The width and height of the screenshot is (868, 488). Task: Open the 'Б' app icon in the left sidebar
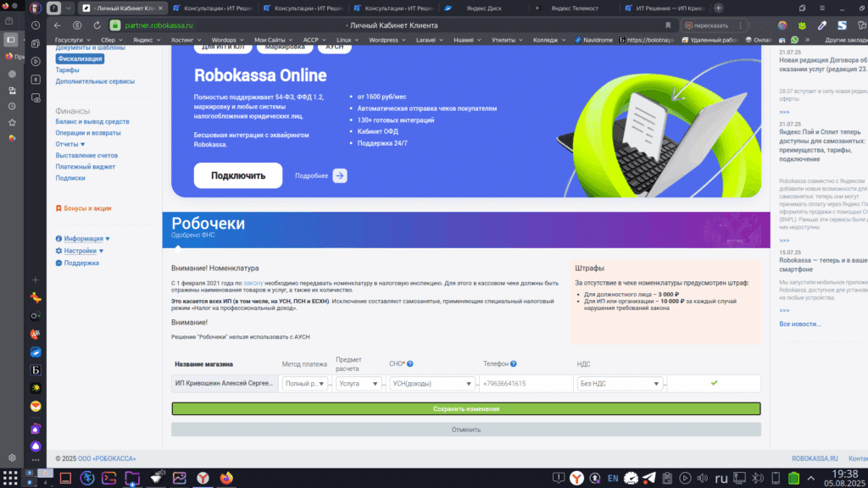coord(36,370)
